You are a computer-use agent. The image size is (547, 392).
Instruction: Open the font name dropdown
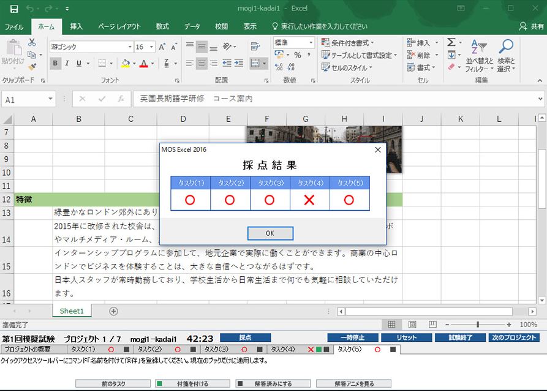click(130, 47)
